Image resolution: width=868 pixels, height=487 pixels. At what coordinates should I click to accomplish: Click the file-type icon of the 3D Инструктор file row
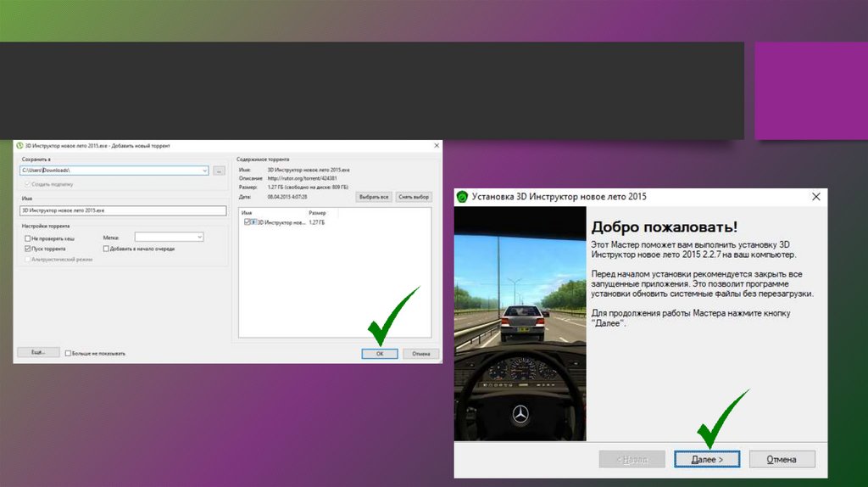(253, 222)
